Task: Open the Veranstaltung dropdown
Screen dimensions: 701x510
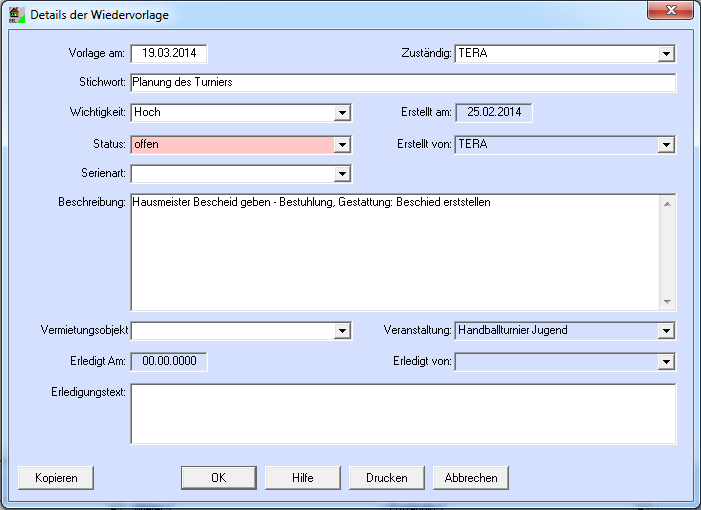Action: coord(666,331)
